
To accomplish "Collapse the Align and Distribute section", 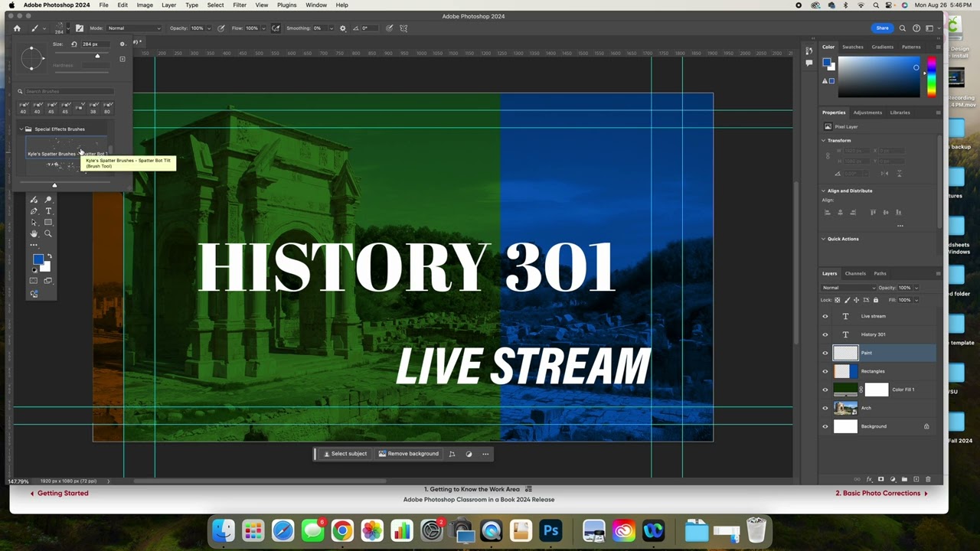I will click(824, 191).
